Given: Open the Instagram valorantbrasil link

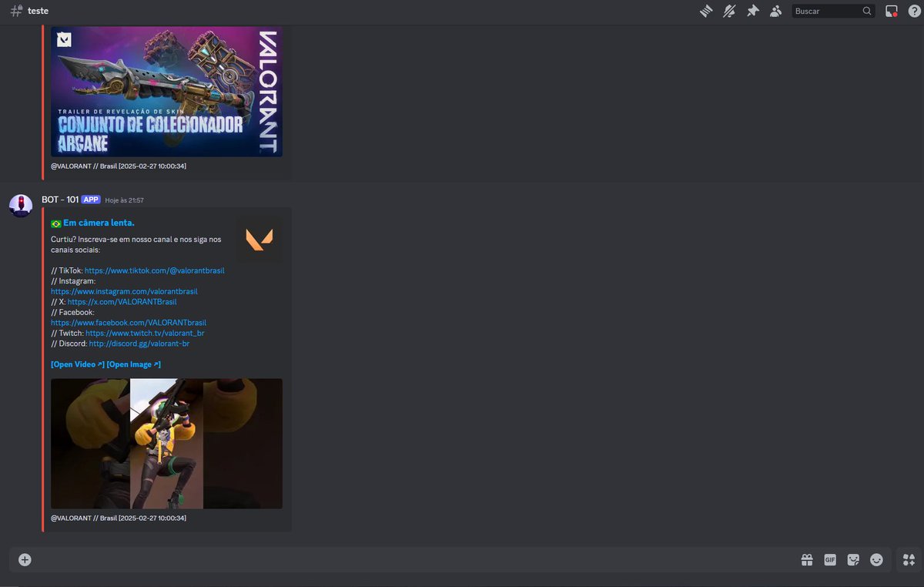Looking at the screenshot, I should (x=125, y=292).
